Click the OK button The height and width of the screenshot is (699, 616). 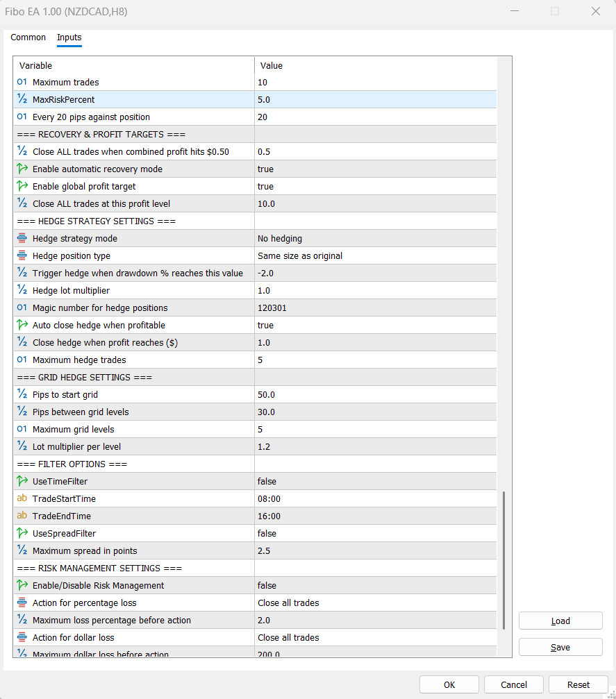(449, 684)
